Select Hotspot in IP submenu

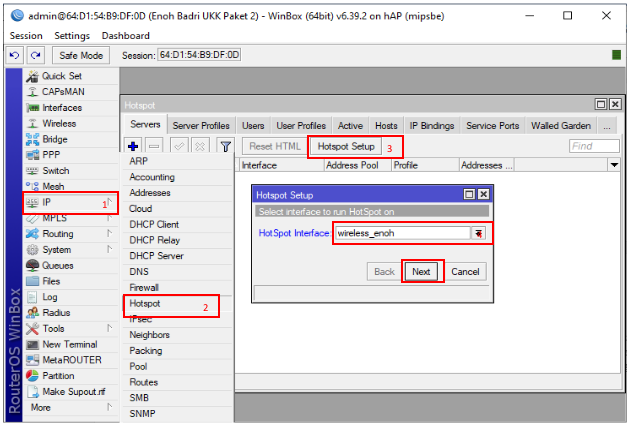click(177, 304)
